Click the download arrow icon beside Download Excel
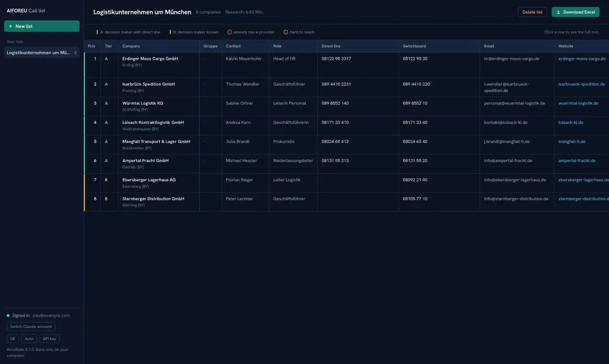The height and width of the screenshot is (364, 609). click(x=558, y=12)
